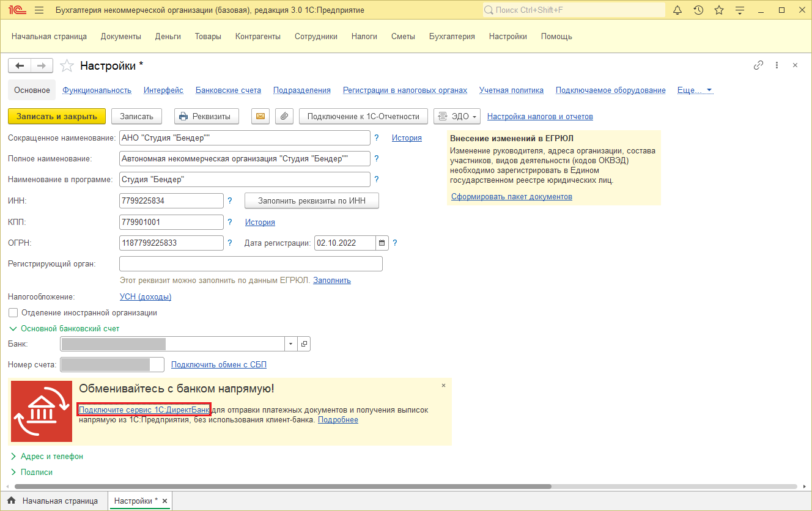Click the search field Поиск Ctrl+Shift+F
This screenshot has width=812, height=511.
point(574,10)
